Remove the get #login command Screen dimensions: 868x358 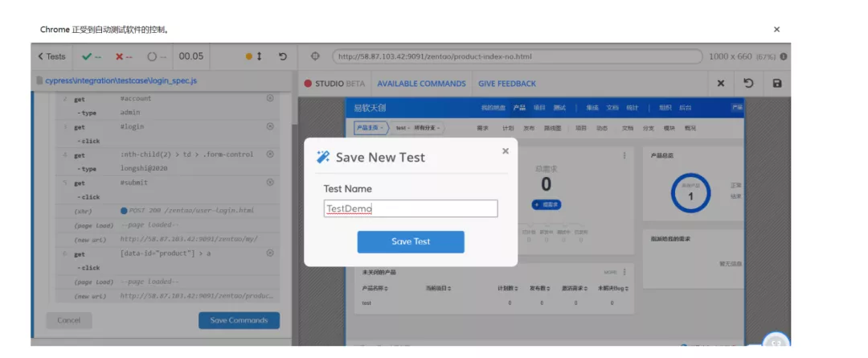pyautogui.click(x=270, y=126)
